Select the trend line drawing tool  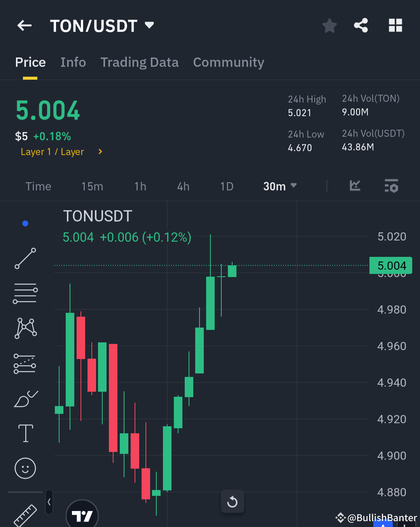[25, 258]
